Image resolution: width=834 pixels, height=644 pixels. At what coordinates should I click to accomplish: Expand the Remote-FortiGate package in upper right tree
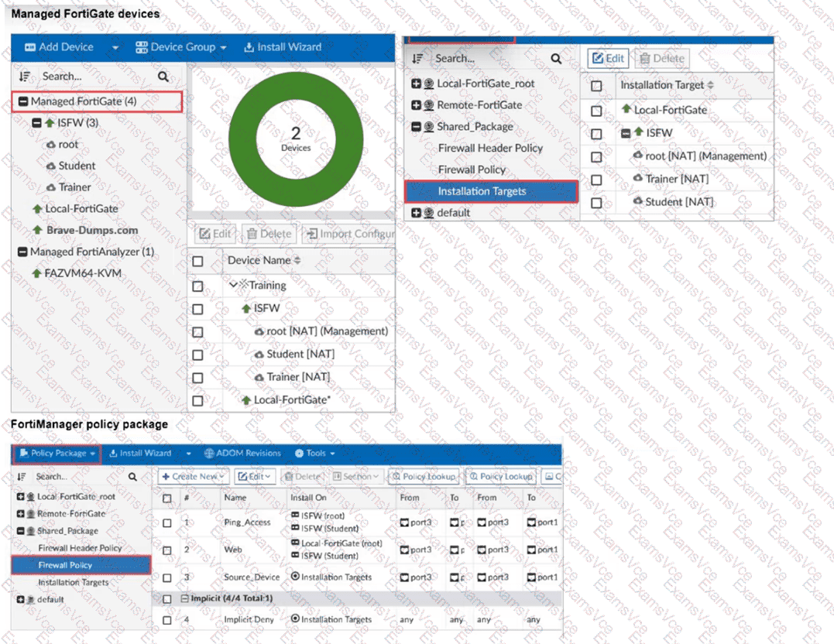417,105
